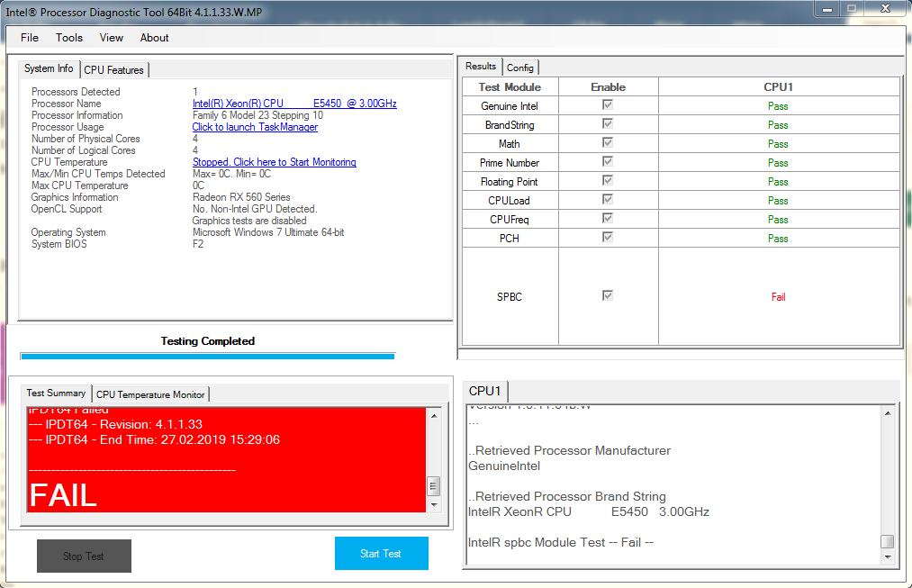Click the Testing Completed status label

coord(208,341)
